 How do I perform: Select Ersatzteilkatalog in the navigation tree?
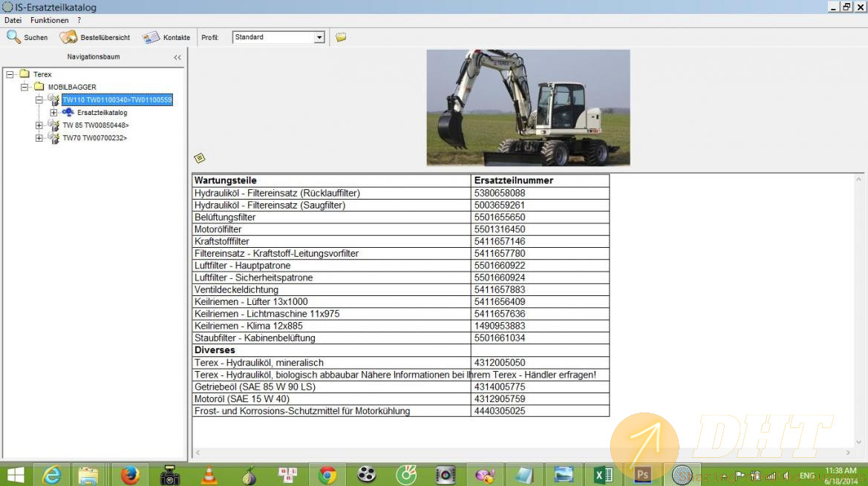coord(102,112)
